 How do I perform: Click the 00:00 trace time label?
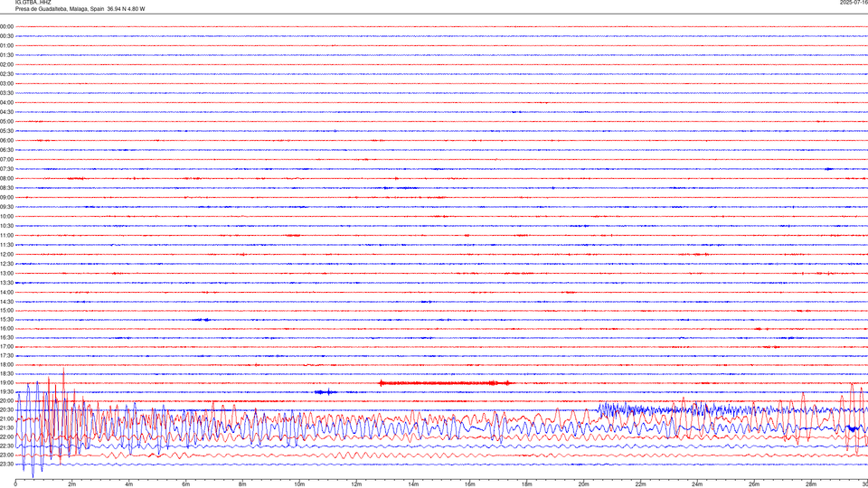tap(6, 26)
